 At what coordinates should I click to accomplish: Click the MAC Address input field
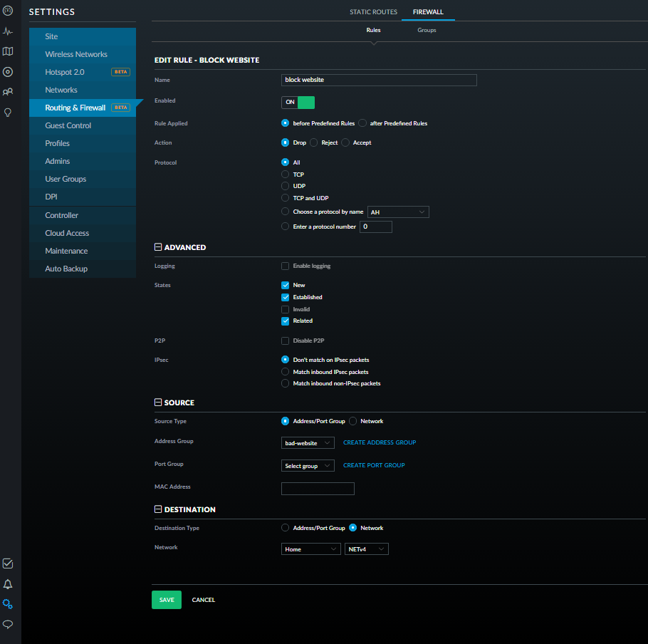coord(318,489)
